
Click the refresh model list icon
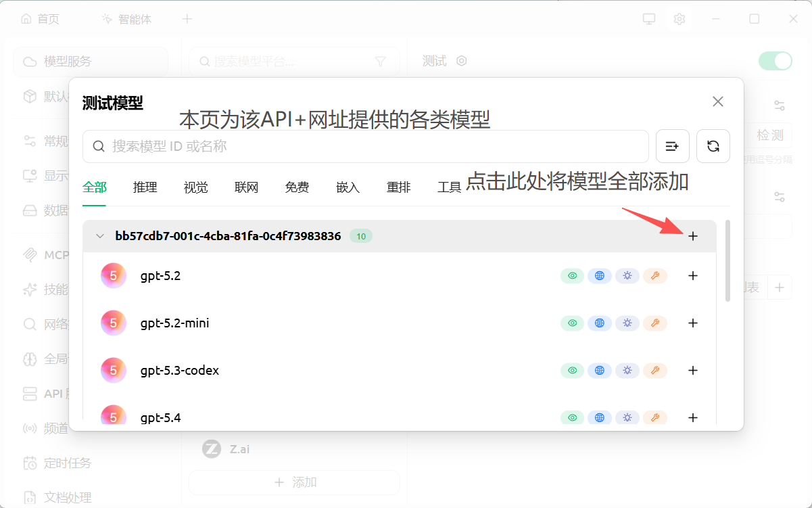tap(713, 146)
